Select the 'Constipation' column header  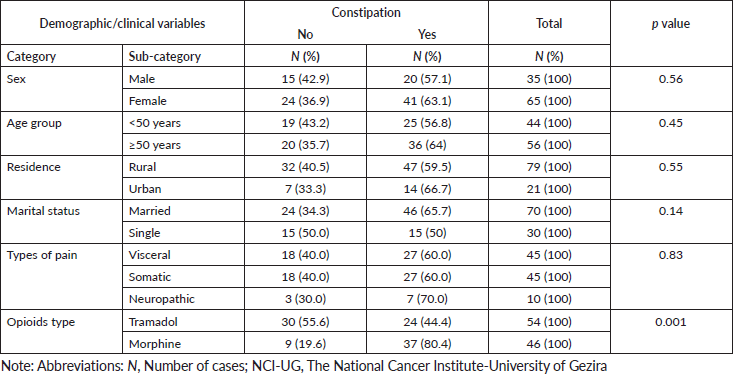366,13
